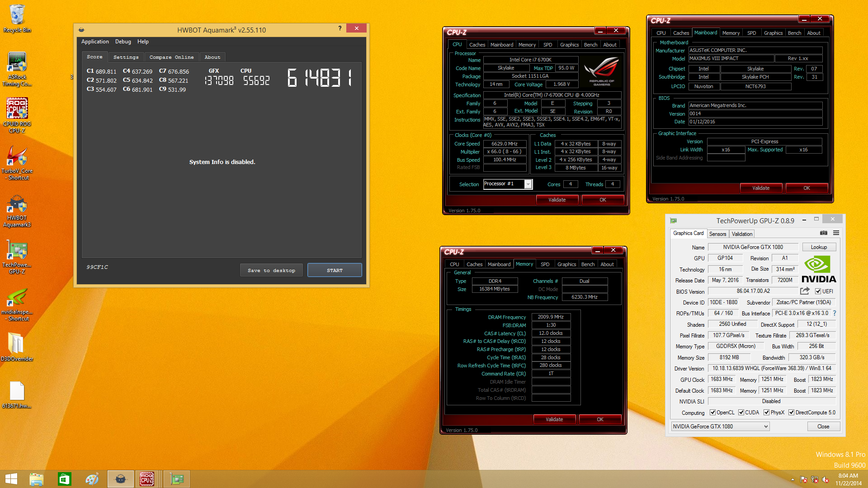
Task: Switch to GPU-Z taskbar icon
Action: point(177,479)
